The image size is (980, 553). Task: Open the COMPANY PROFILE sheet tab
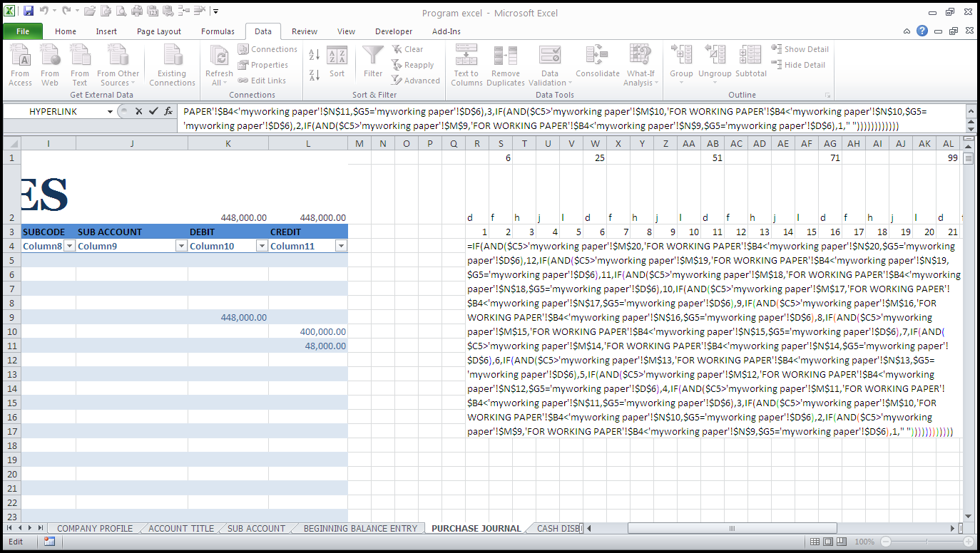click(x=95, y=529)
